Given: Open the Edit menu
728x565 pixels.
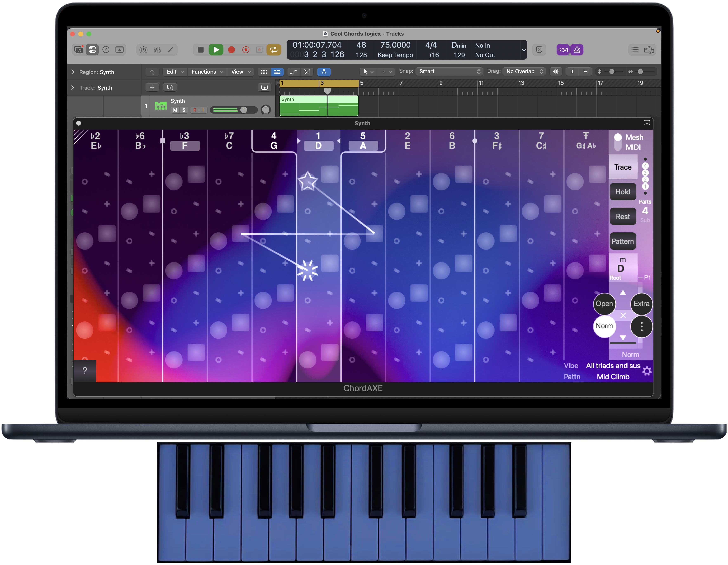Looking at the screenshot, I should 175,72.
